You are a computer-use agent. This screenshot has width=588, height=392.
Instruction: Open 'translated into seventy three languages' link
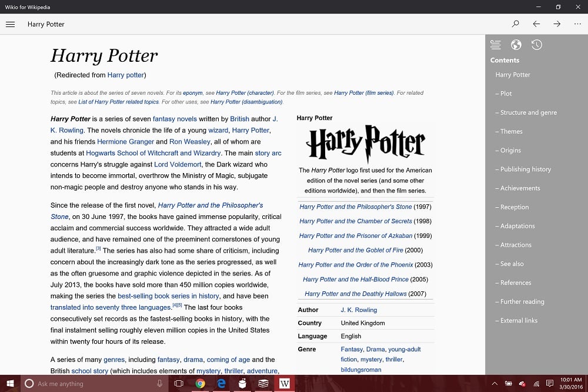[111, 307]
